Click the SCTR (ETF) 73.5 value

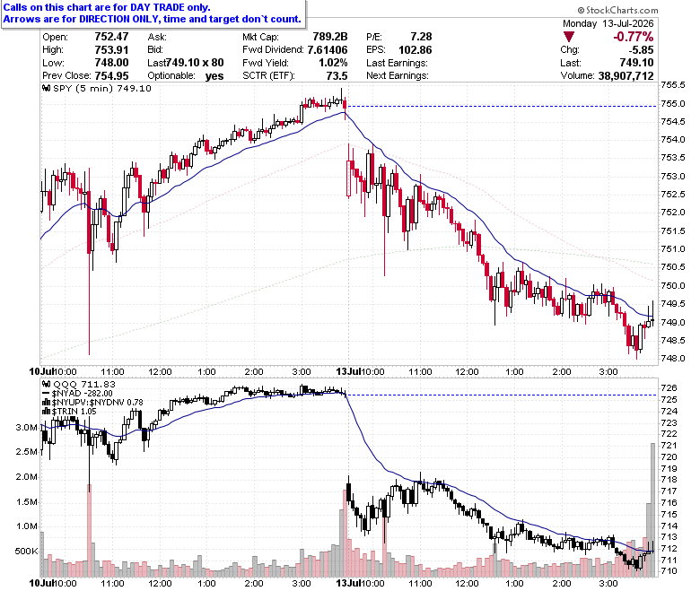point(337,76)
